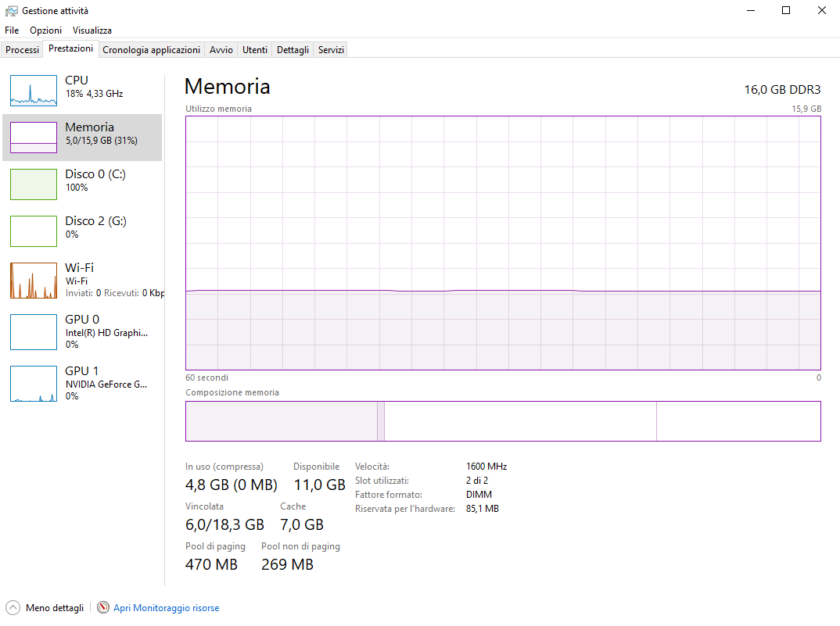This screenshot has height=626, width=840.
Task: Select Disco 2 (G:) graph thumbnail
Action: click(x=34, y=231)
